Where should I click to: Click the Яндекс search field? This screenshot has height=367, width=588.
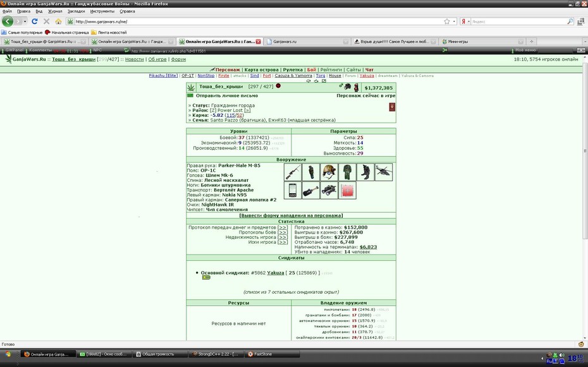click(518, 21)
